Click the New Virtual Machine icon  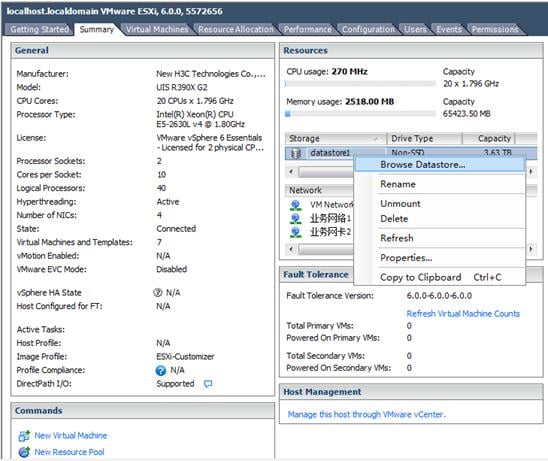pyautogui.click(x=24, y=436)
